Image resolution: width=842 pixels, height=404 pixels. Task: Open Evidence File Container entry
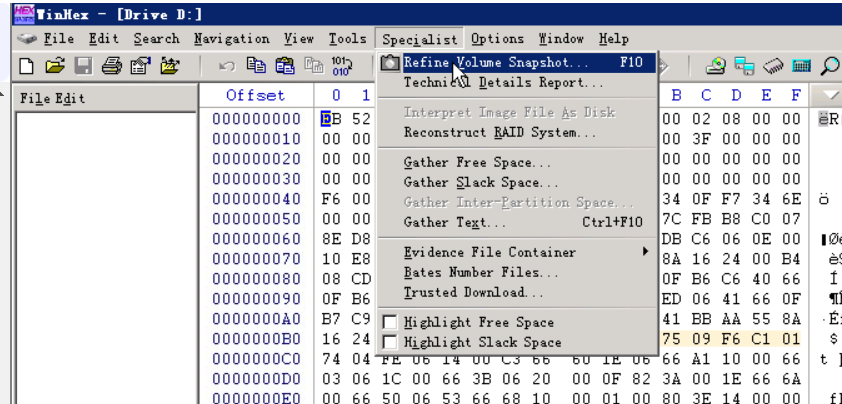[x=517, y=252]
